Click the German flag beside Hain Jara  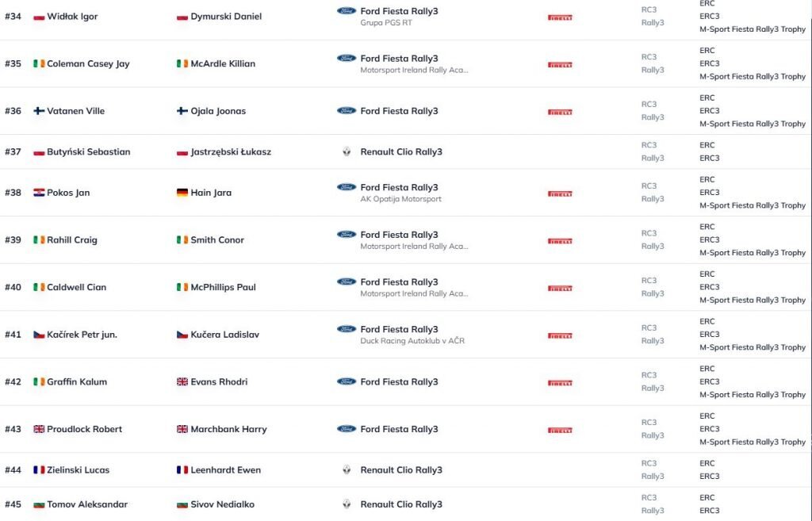182,193
